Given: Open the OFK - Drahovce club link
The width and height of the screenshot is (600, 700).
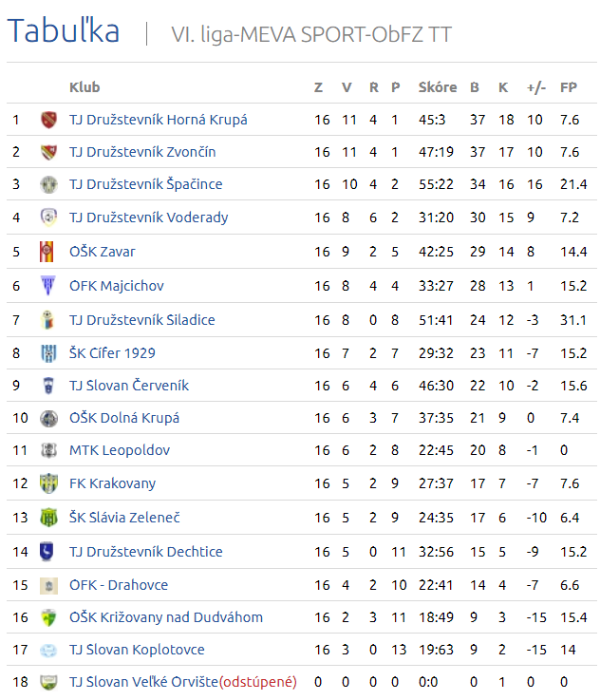Looking at the screenshot, I should point(119,585).
